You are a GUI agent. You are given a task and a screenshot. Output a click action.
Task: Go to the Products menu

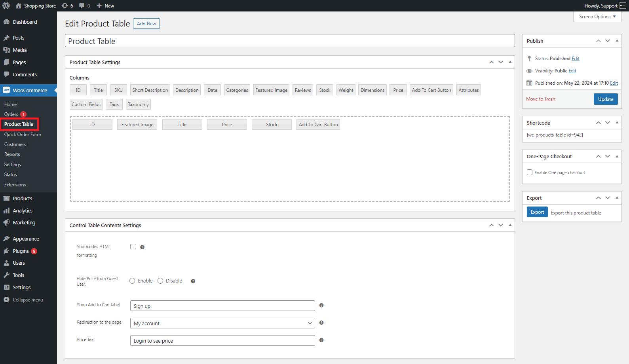(22, 199)
